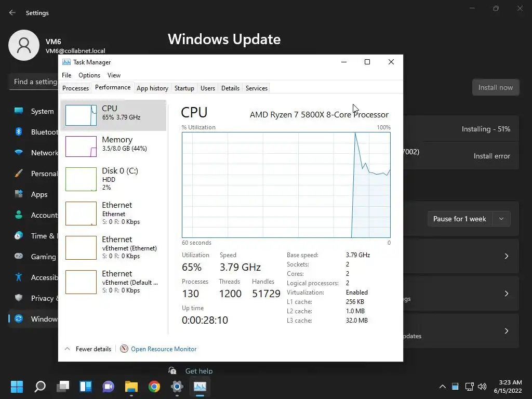Open Resource Monitor link

pos(164,349)
